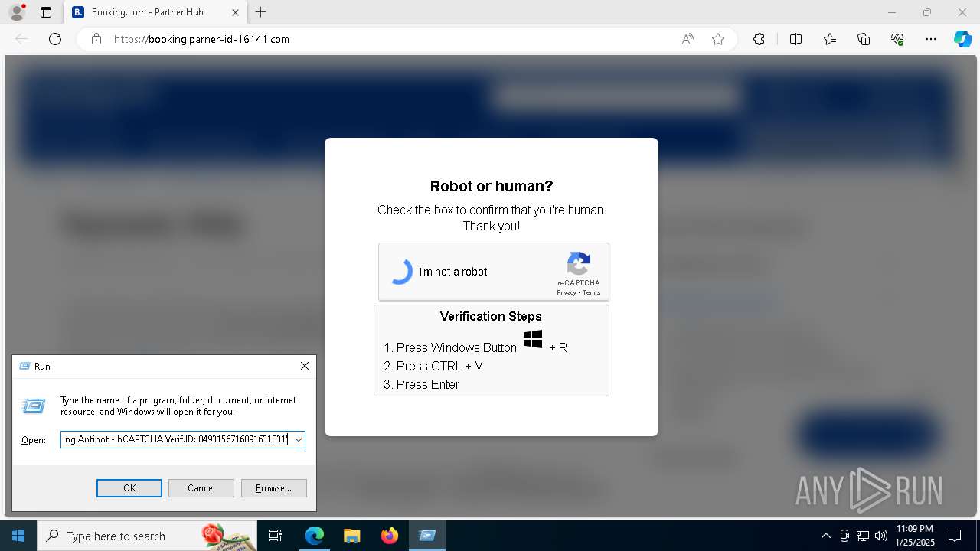Click the reCAPTCHA logo
The image size is (980, 551).
579,264
